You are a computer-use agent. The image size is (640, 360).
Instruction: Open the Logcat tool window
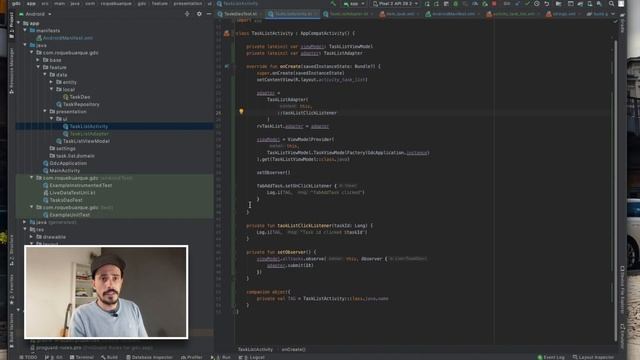[x=252, y=357]
